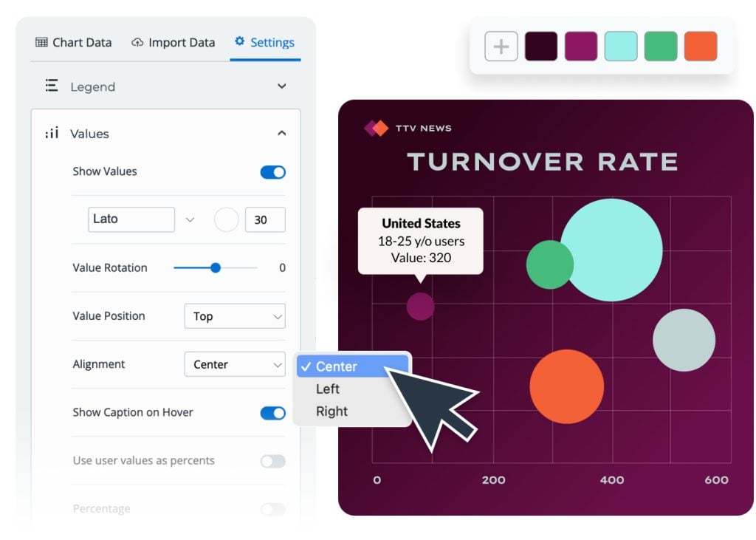Expand the Legend section
The height and width of the screenshot is (540, 756).
[281, 86]
